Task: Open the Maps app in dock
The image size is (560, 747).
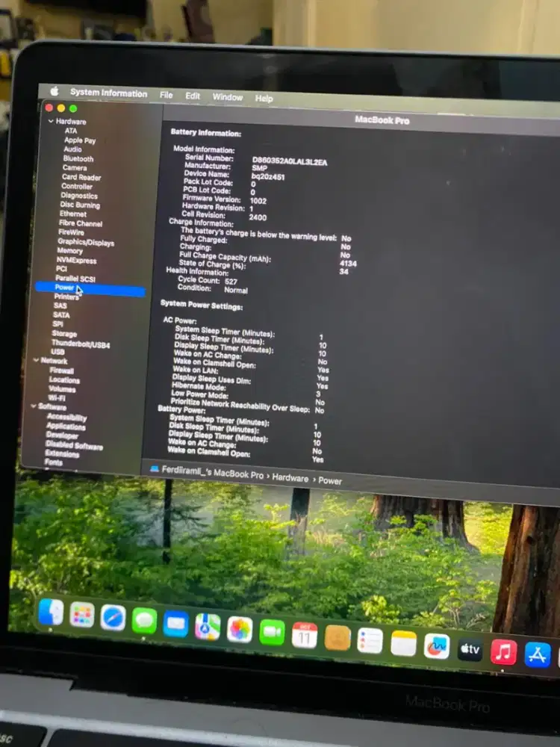Action: click(208, 626)
